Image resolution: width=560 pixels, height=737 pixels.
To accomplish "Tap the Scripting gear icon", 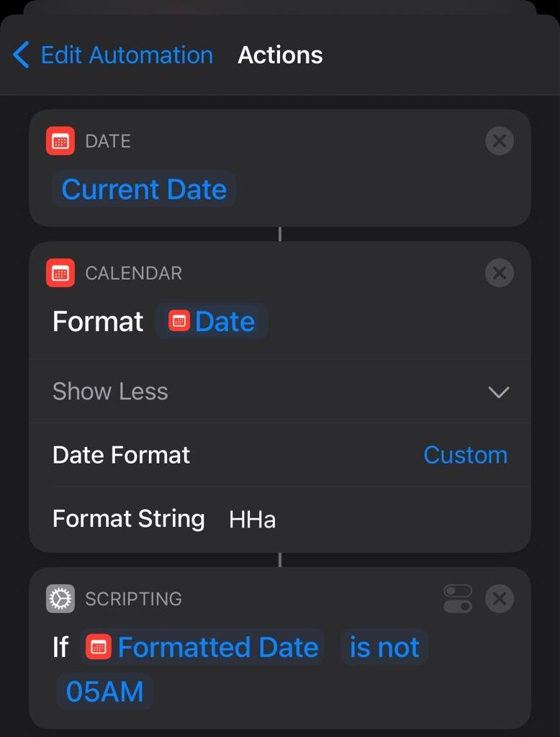I will [x=60, y=599].
